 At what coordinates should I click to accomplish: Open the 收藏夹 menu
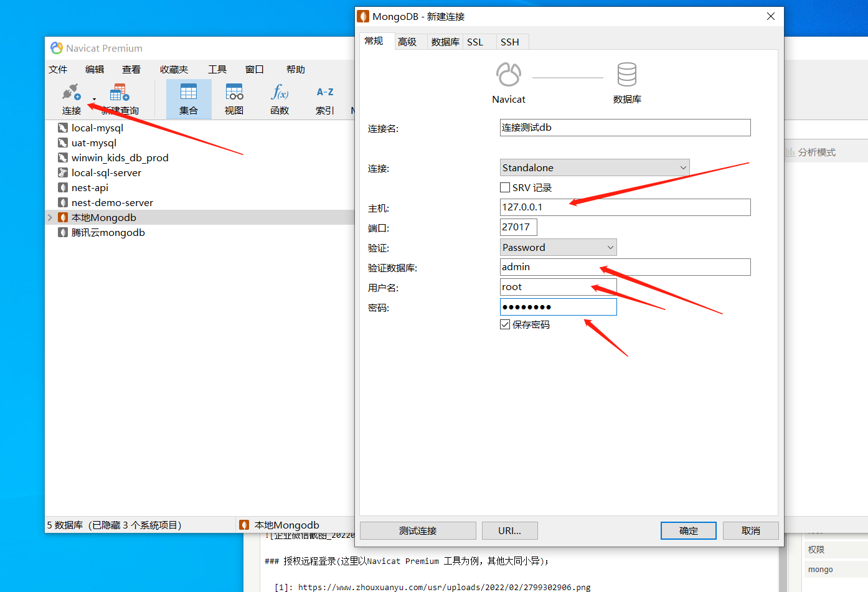point(174,69)
